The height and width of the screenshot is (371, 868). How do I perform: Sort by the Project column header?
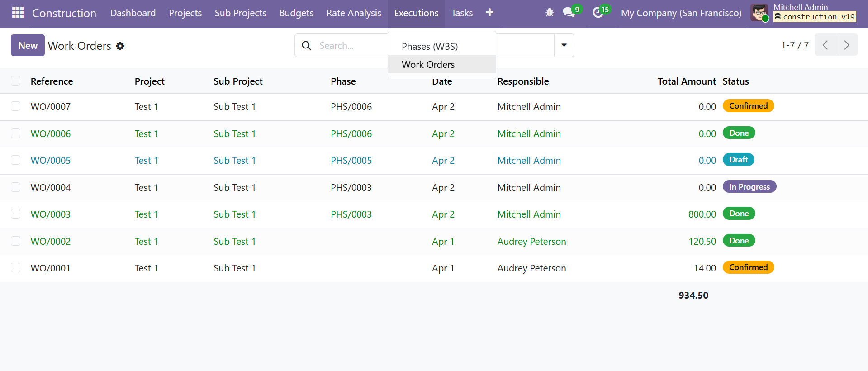(x=150, y=81)
